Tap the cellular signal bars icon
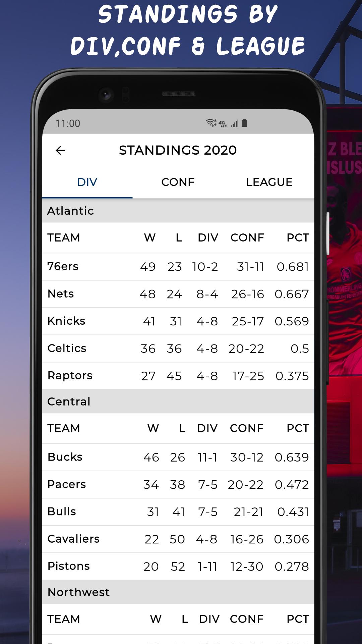This screenshot has height=644, width=362. click(x=235, y=124)
